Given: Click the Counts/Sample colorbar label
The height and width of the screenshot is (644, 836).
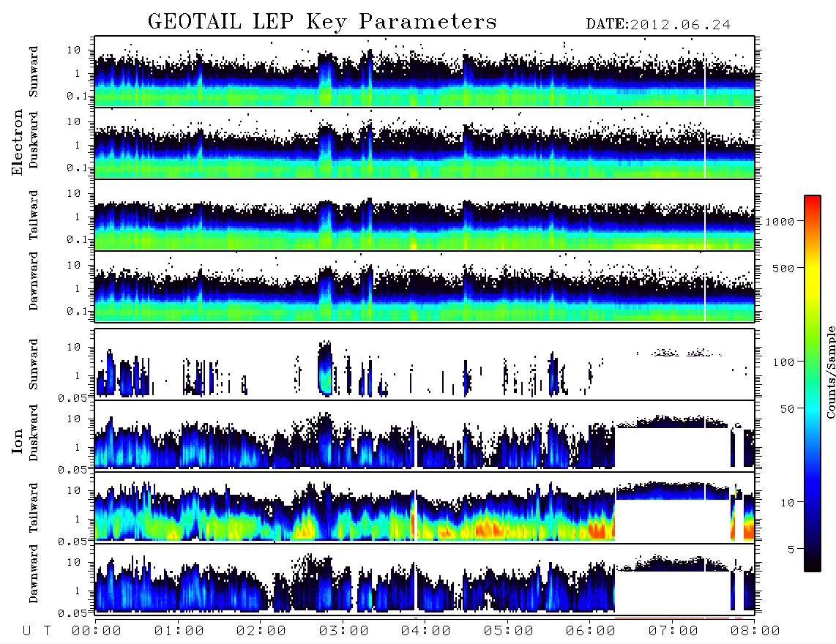Looking at the screenshot, I should (x=830, y=372).
